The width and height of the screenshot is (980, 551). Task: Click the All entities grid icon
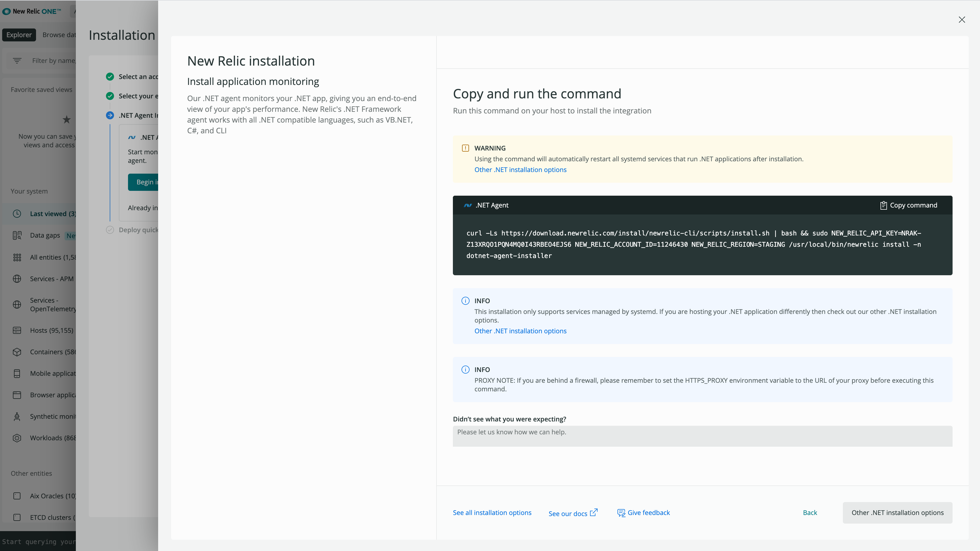[x=17, y=257]
